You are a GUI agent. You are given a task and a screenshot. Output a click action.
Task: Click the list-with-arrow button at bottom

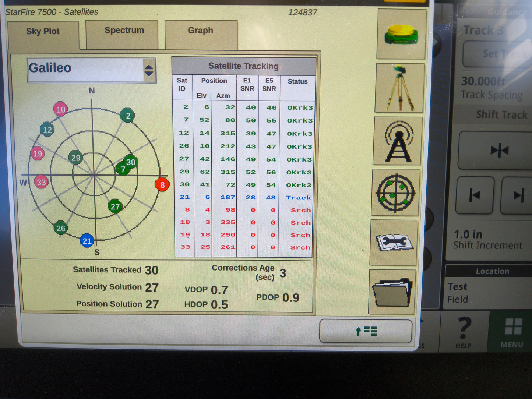[365, 331]
